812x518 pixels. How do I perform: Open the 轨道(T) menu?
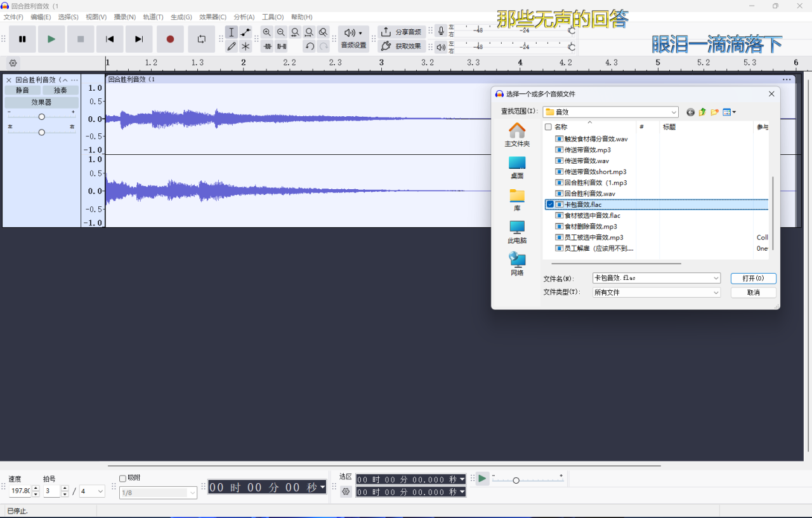click(153, 17)
